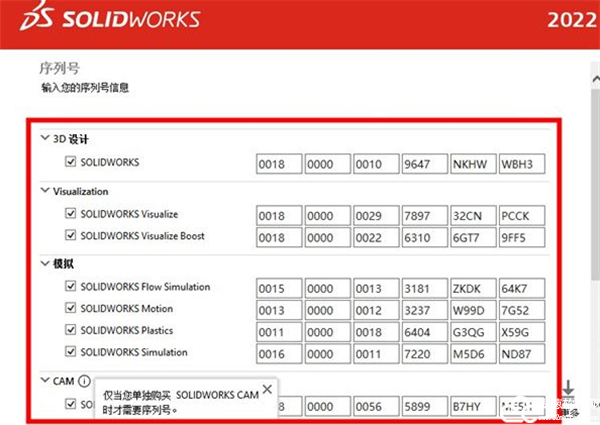
Task: Click Flow Simulation field ZKDK
Action: (473, 288)
